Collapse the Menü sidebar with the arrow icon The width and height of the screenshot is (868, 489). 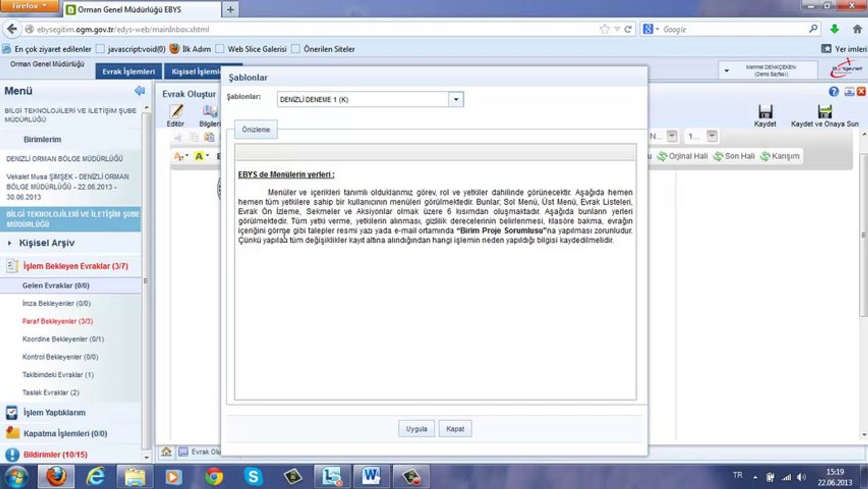point(140,91)
